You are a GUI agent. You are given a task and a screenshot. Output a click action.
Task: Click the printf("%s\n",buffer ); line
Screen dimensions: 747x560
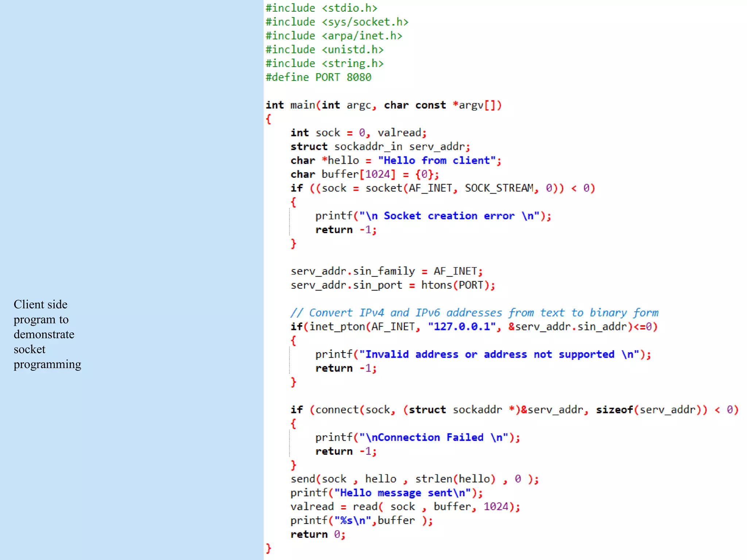tap(362, 521)
